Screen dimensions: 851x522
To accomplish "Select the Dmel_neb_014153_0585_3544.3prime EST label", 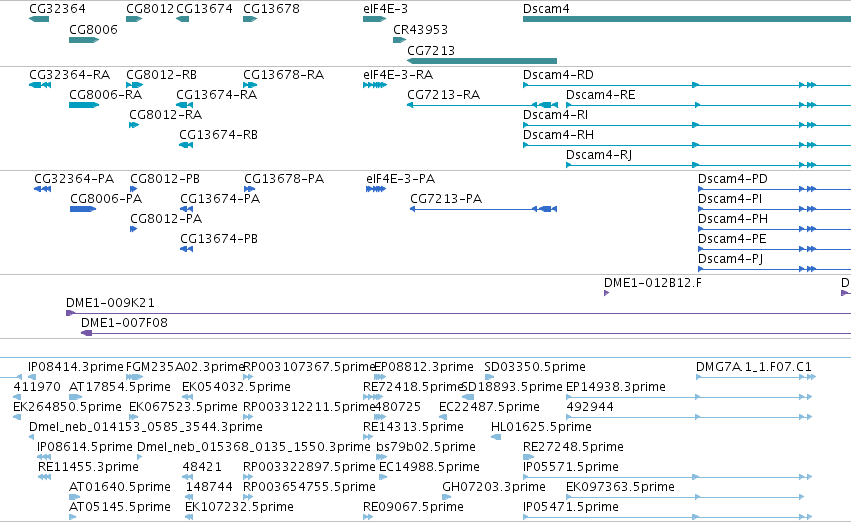I will point(145,427).
